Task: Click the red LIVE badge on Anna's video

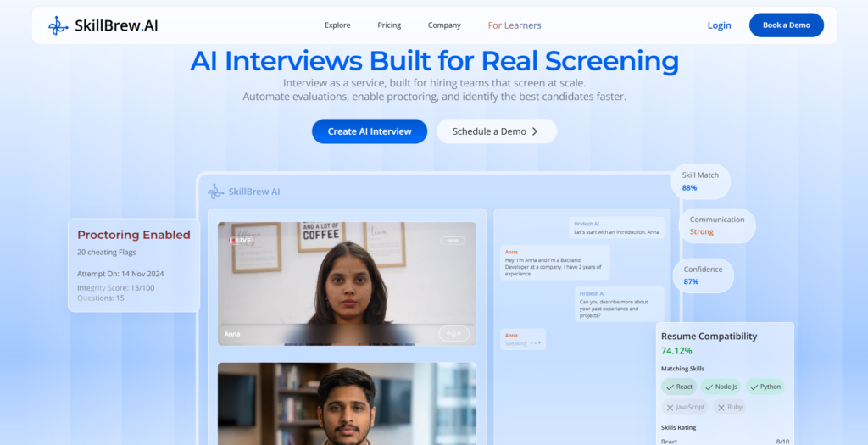Action: pyautogui.click(x=242, y=240)
